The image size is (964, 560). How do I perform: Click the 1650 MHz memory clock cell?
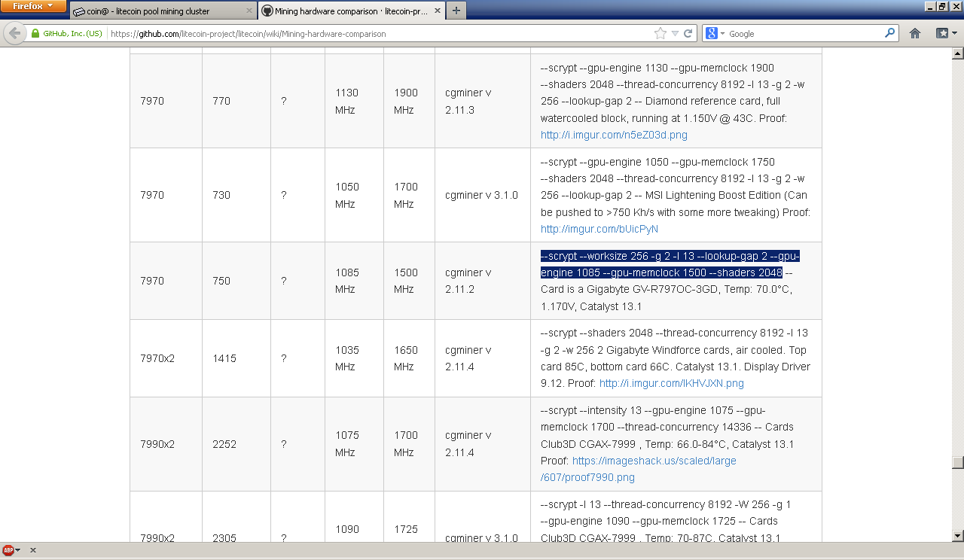409,358
